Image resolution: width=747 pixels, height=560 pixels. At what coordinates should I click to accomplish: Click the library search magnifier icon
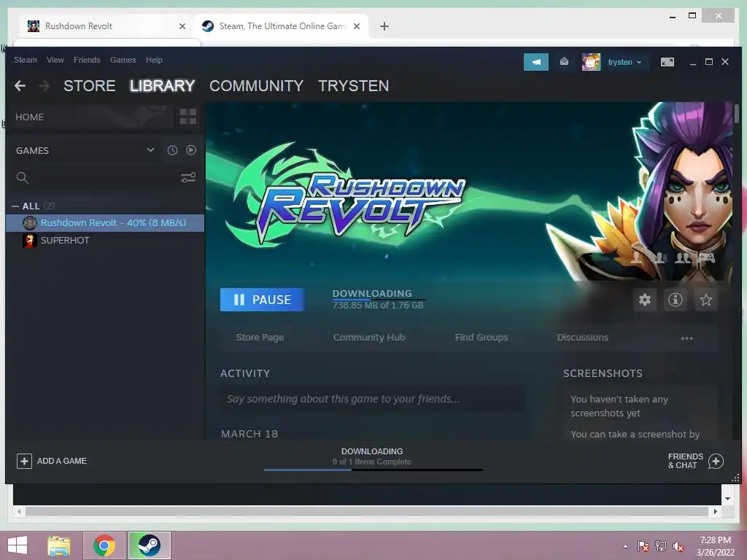22,178
